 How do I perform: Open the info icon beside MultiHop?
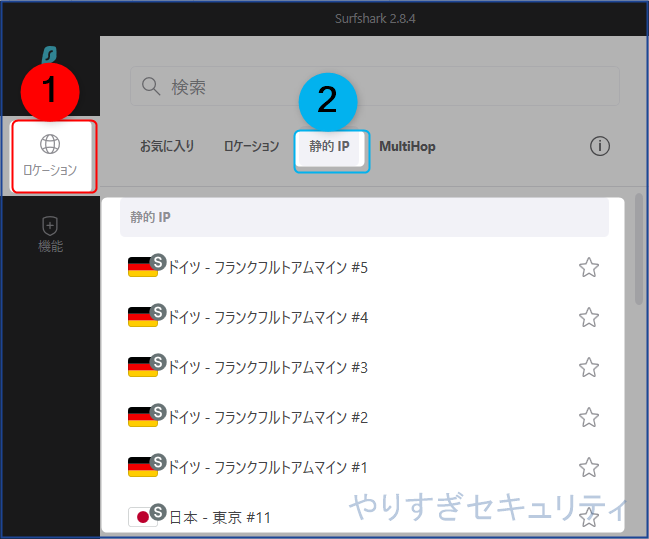tap(600, 146)
